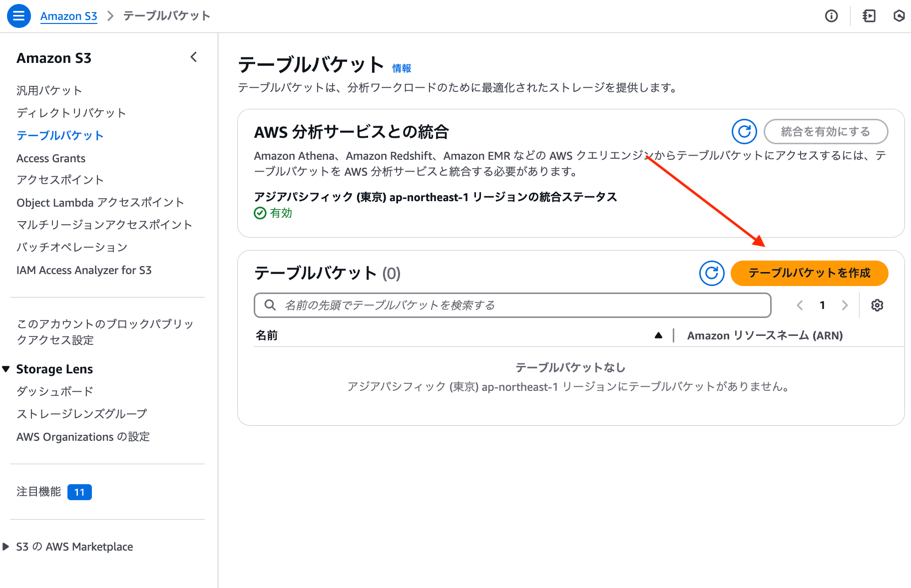The image size is (911, 588).
Task: Collapse the Storage Lens section
Action: [x=6, y=369]
